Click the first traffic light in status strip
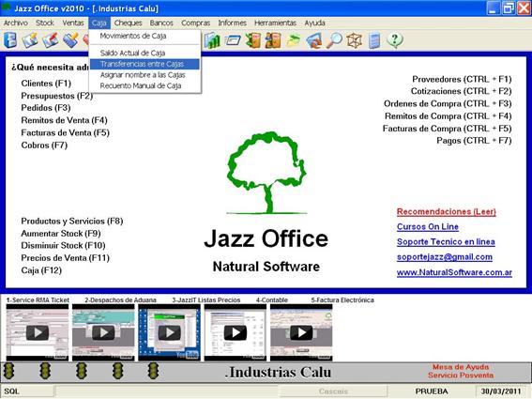532x399 pixels. [x=8, y=371]
